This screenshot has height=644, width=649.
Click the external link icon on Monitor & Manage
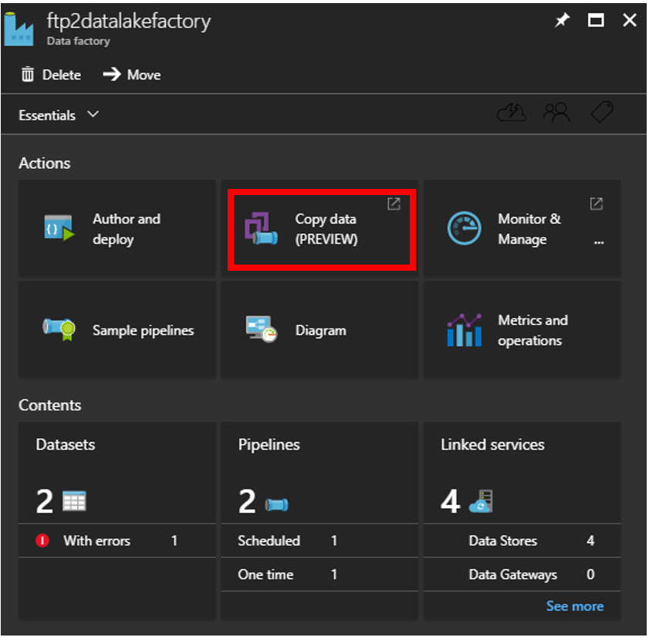[x=596, y=204]
